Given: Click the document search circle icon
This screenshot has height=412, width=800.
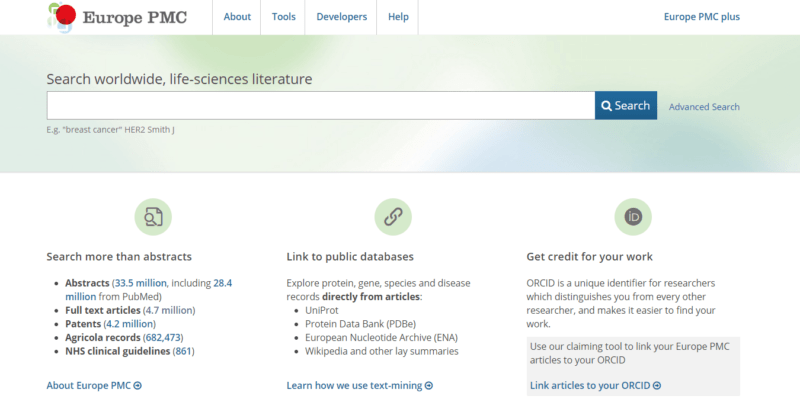Looking at the screenshot, I should click(x=153, y=217).
